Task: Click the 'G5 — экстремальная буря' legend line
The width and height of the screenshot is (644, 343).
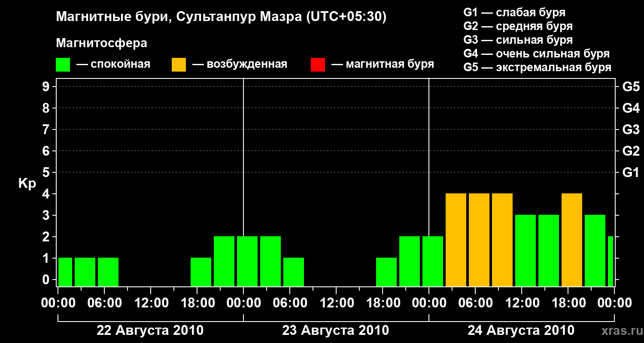Action: (x=538, y=67)
